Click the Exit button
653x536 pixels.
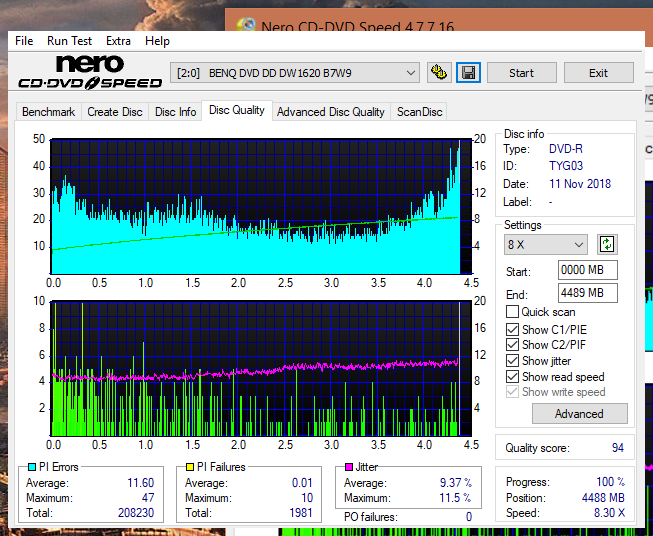point(598,73)
